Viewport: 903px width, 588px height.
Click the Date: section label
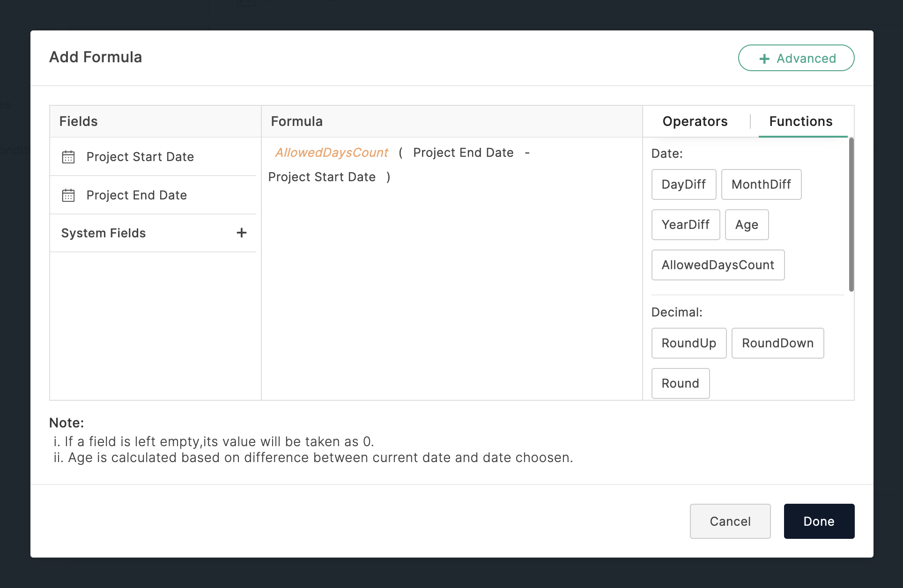tap(667, 154)
